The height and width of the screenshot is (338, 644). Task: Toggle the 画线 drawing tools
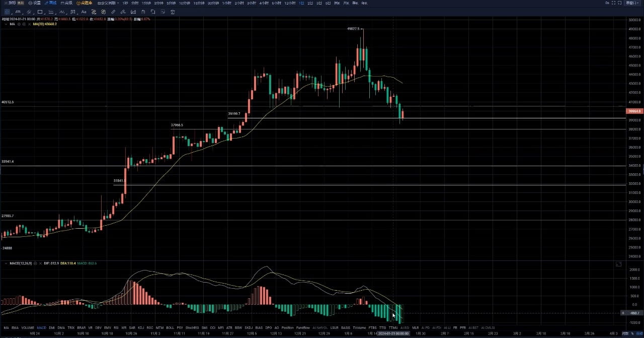(x=50, y=3)
